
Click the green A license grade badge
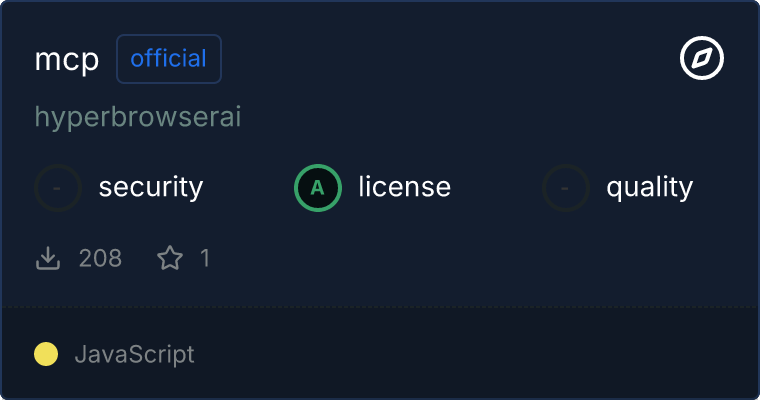click(318, 187)
